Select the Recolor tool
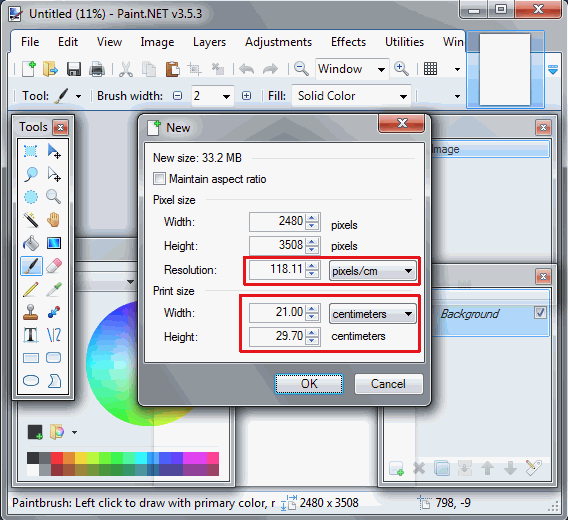The height and width of the screenshot is (520, 568). tap(54, 312)
